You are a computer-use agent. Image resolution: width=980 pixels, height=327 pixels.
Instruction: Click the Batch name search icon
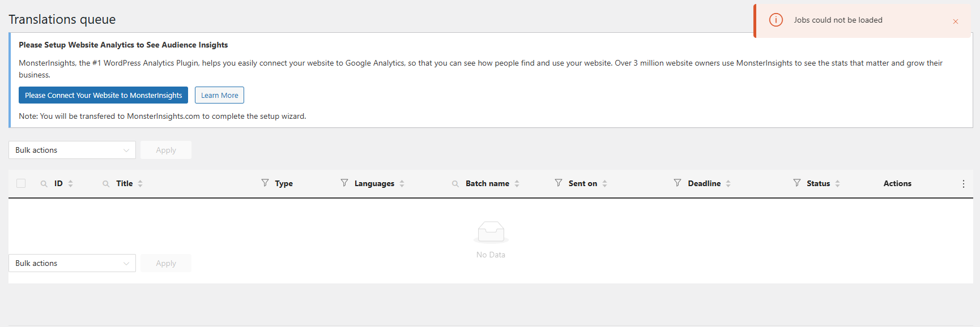point(455,184)
